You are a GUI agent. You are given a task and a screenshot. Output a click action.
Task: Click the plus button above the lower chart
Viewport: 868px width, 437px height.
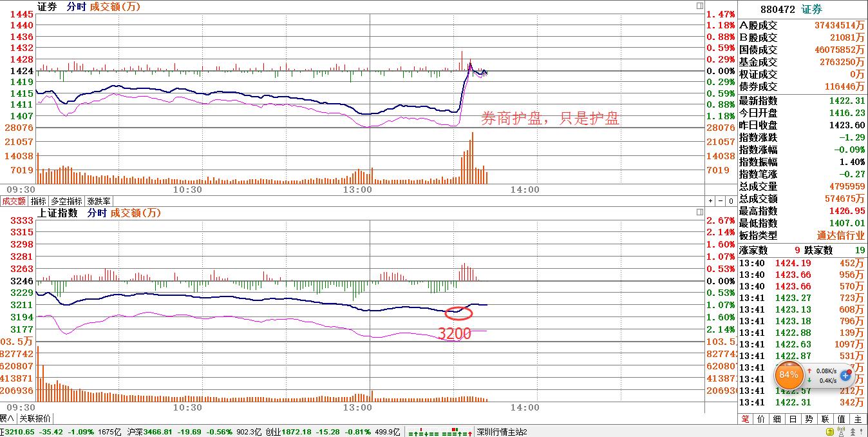tap(710, 201)
